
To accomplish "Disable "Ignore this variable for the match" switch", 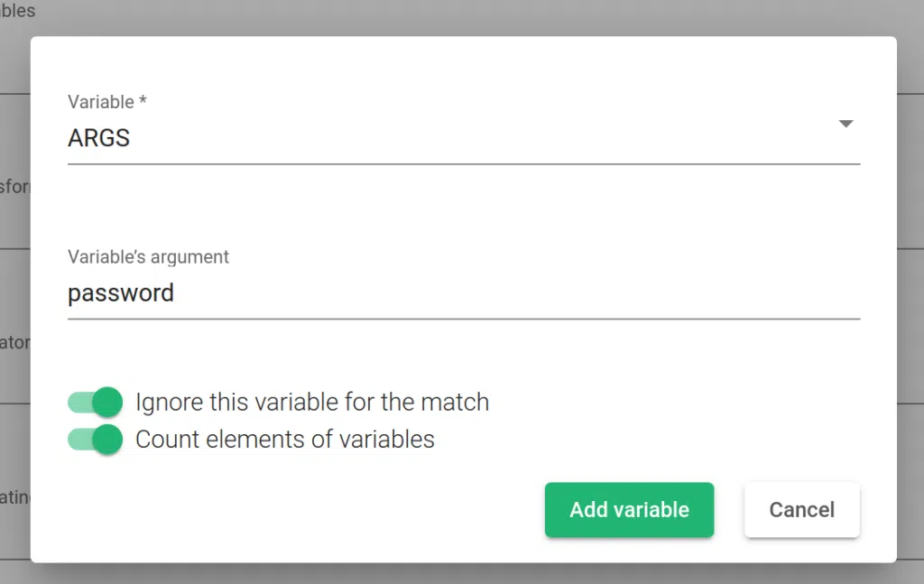I will click(x=95, y=402).
